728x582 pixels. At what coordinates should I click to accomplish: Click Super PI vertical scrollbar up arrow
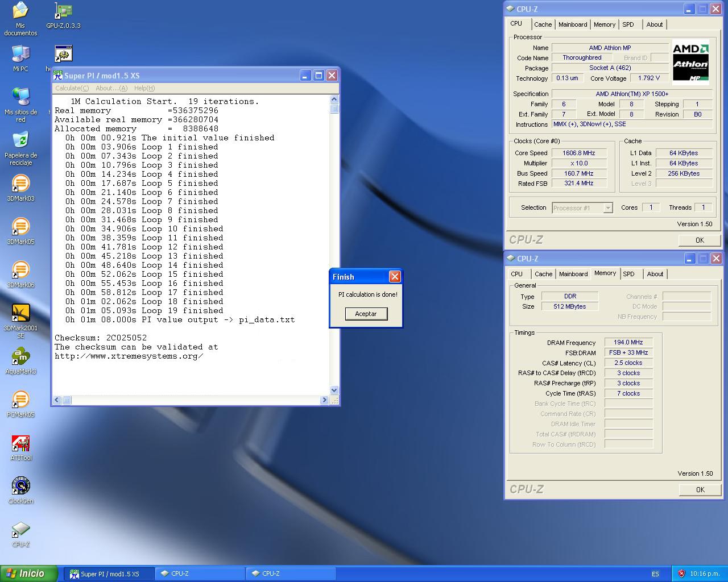(x=334, y=99)
